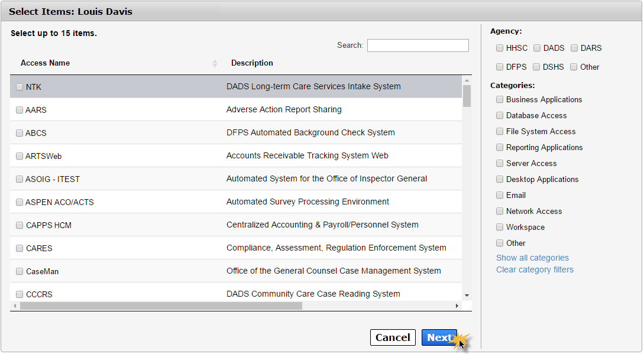Viewport: 644px width, 354px height.
Task: Click the horizontal scrollbar right arrow
Action: pyautogui.click(x=457, y=306)
